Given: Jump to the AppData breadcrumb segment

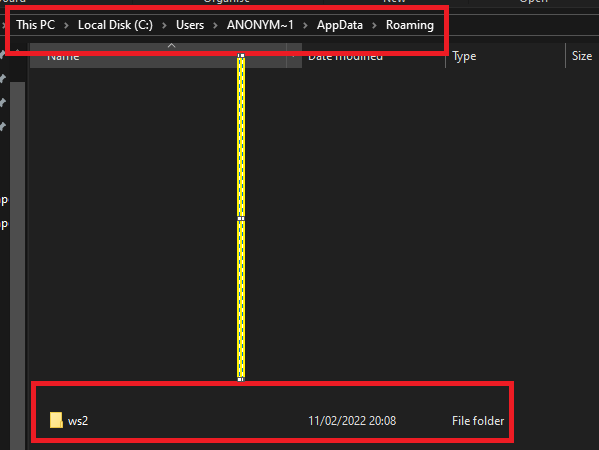Looking at the screenshot, I should [340, 25].
